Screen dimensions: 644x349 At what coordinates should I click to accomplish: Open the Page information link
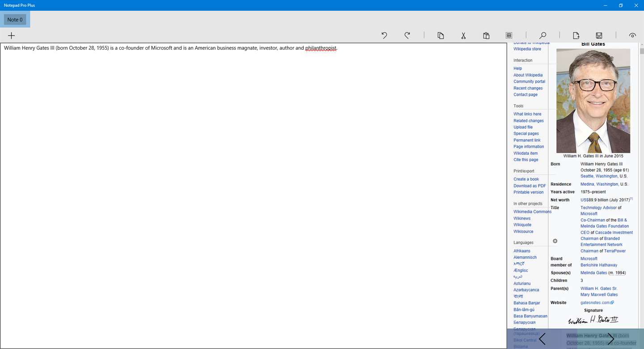click(529, 146)
